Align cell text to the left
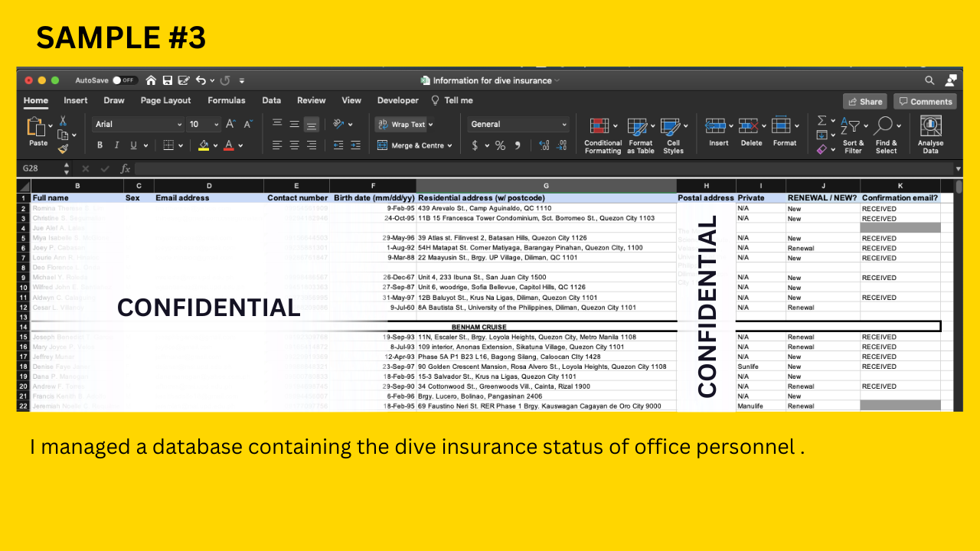Image resolution: width=980 pixels, height=551 pixels. (277, 145)
